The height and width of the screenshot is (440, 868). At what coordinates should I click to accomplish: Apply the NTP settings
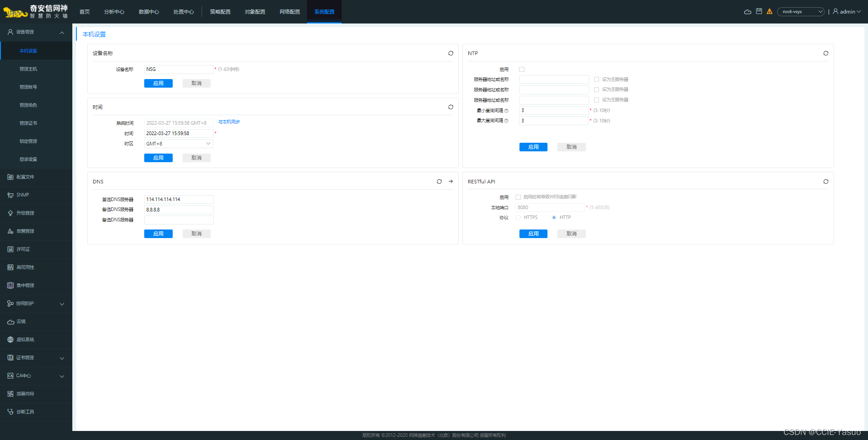pyautogui.click(x=533, y=147)
